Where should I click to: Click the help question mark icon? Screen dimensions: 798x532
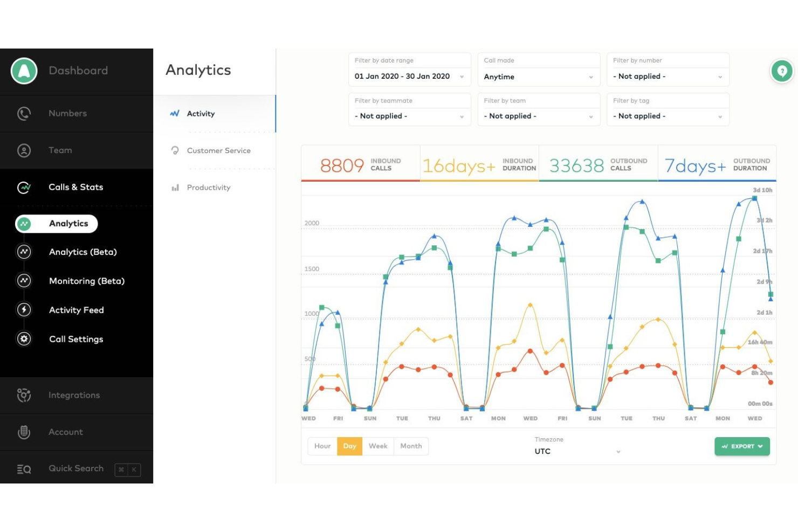(x=782, y=71)
